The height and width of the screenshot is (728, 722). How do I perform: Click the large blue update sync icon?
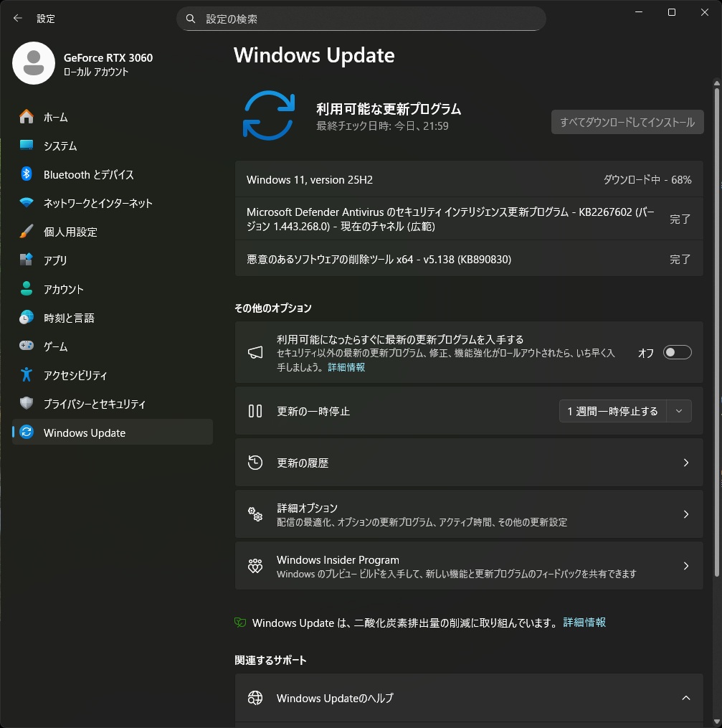pos(269,115)
